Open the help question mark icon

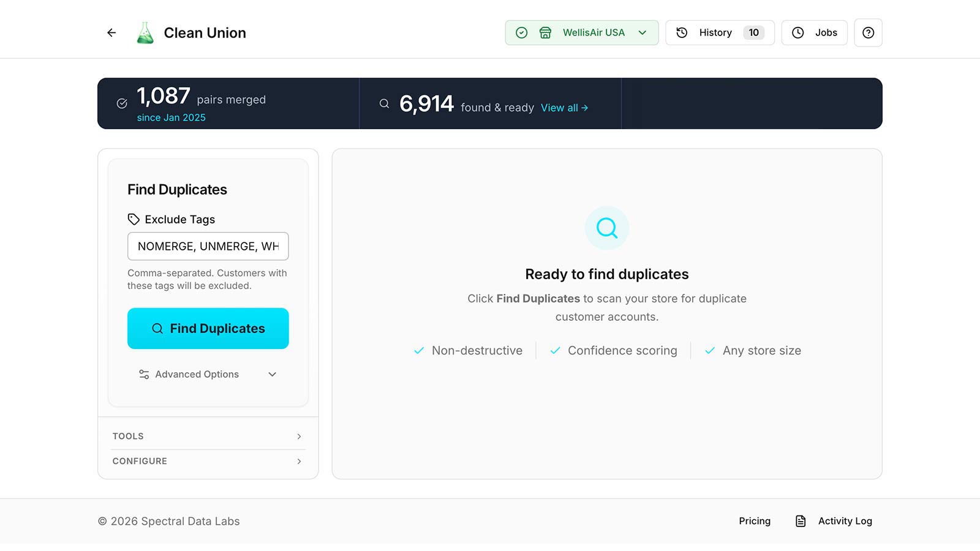pos(868,33)
